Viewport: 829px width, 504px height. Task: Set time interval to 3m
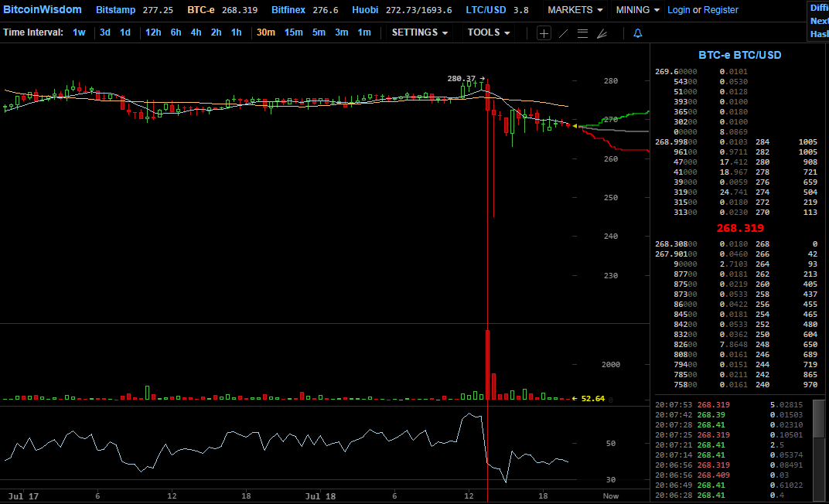coord(341,32)
